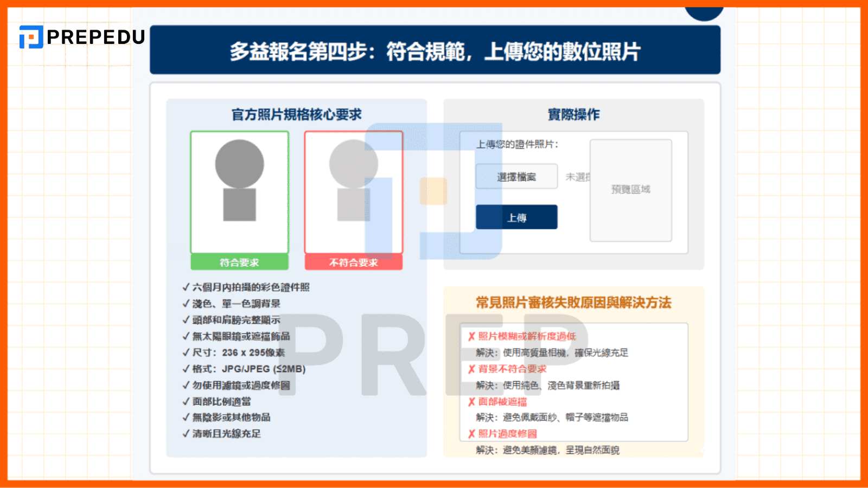This screenshot has height=488, width=868.
Task: Click the 預覽區域 preview placeholder
Action: point(631,190)
